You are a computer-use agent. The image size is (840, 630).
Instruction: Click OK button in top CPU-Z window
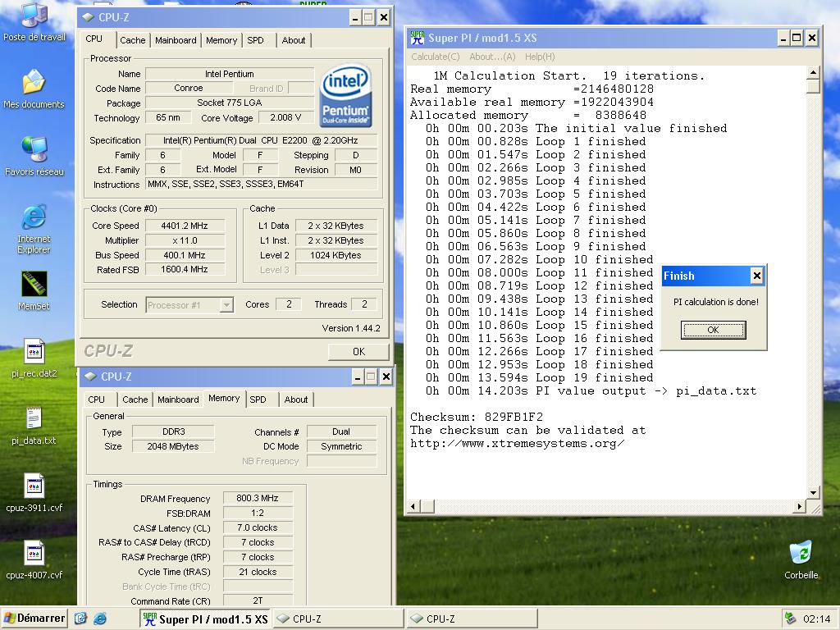click(x=358, y=351)
